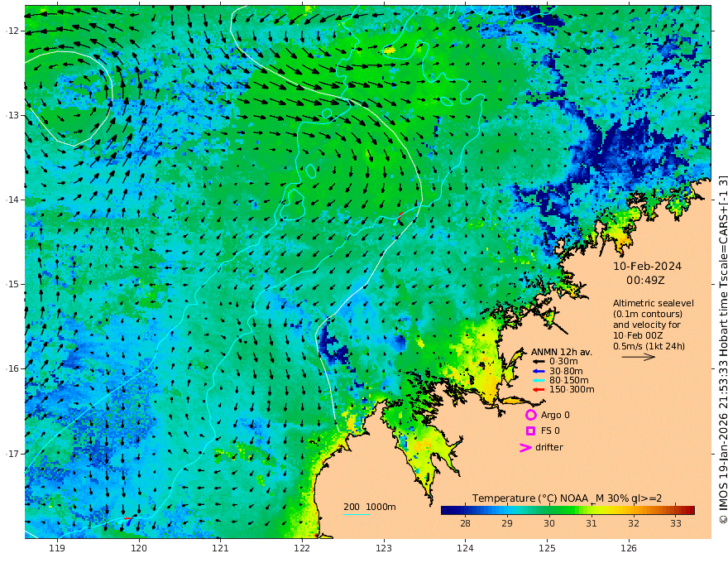The width and height of the screenshot is (728, 563).
Task: Click the mooring marker near 120E at bottom
Action: (x=127, y=522)
